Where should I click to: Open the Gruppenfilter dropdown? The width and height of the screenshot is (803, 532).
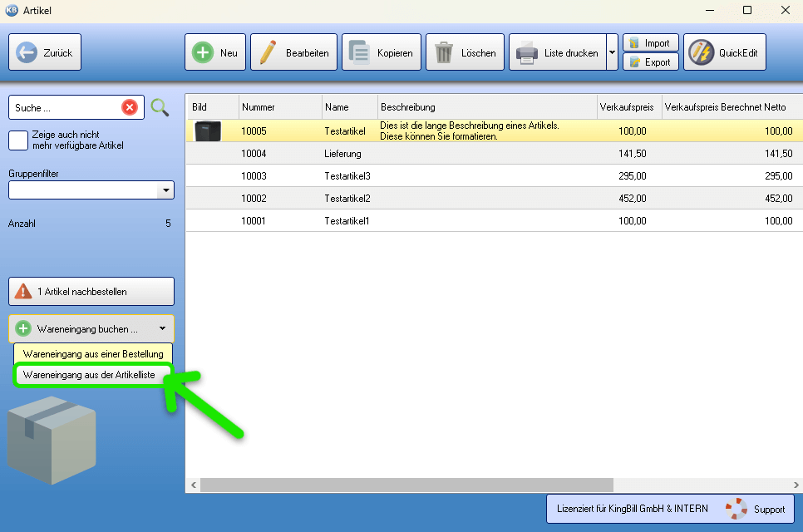pyautogui.click(x=166, y=190)
